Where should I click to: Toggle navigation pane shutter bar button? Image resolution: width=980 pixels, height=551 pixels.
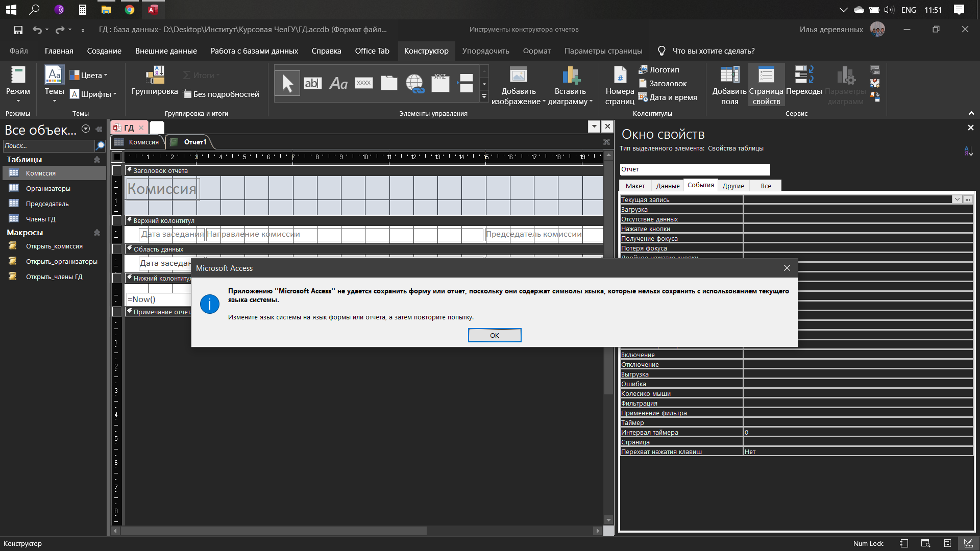[99, 130]
